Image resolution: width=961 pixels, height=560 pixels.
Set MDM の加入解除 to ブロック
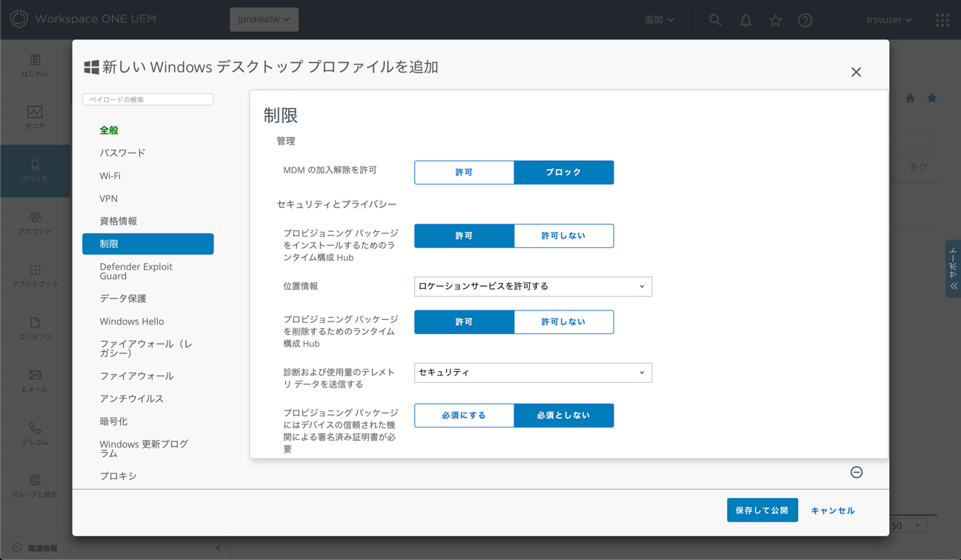tap(564, 173)
